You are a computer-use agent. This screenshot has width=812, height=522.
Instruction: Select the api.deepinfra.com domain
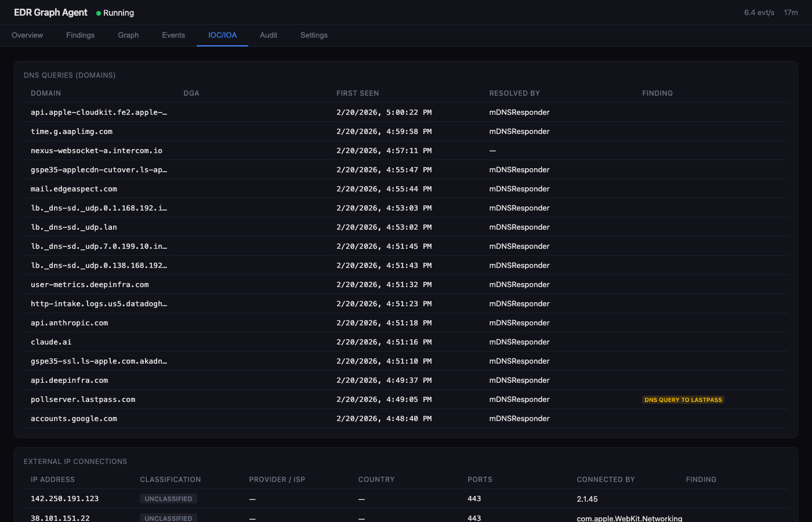pos(69,380)
